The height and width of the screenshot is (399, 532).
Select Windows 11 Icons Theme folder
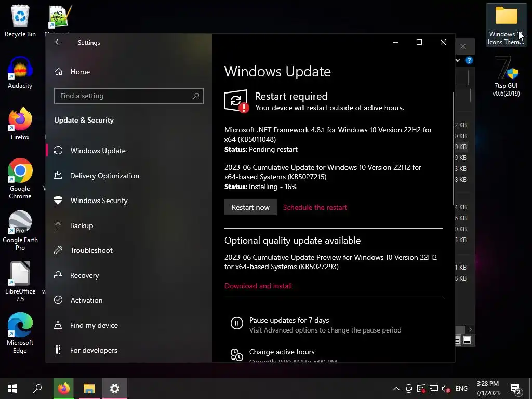click(x=506, y=25)
